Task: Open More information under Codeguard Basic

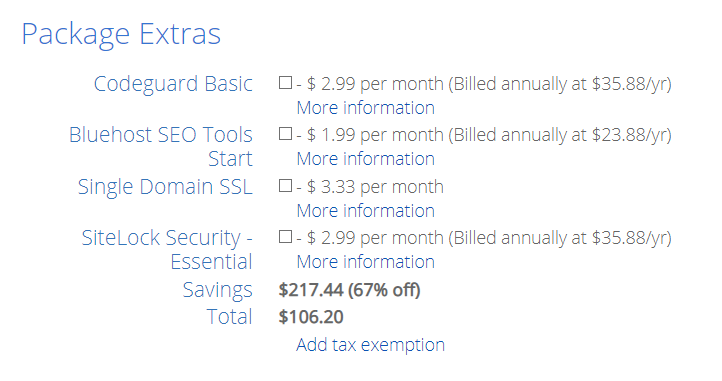Action: point(366,108)
